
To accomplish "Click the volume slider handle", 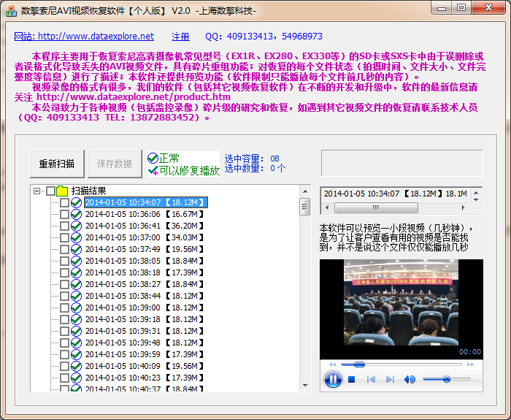I will pyautogui.click(x=447, y=379).
